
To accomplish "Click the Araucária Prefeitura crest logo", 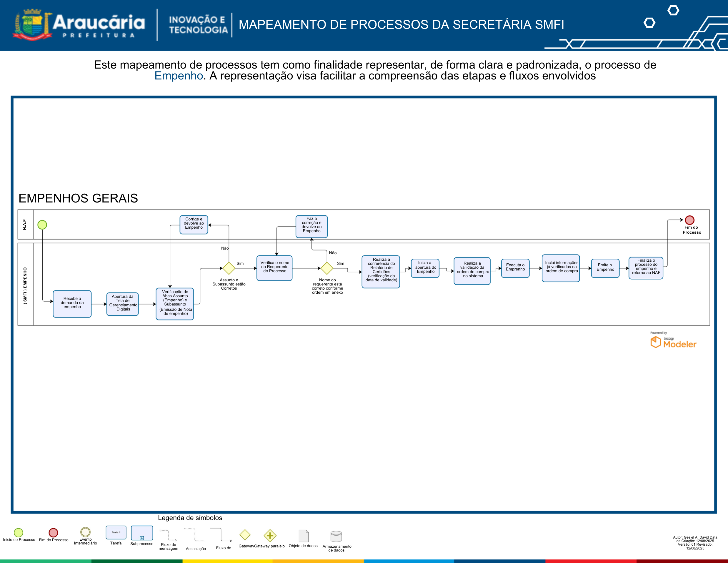I will click(x=32, y=25).
